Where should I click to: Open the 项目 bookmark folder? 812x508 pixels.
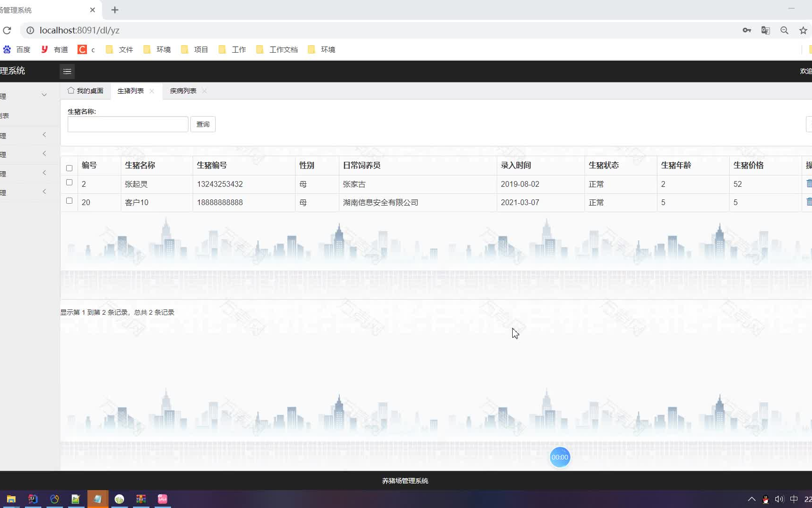coord(195,49)
